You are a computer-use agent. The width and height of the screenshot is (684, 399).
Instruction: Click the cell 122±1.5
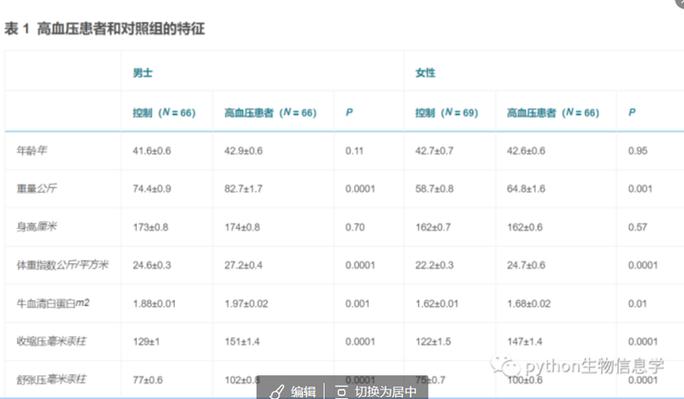coord(433,341)
